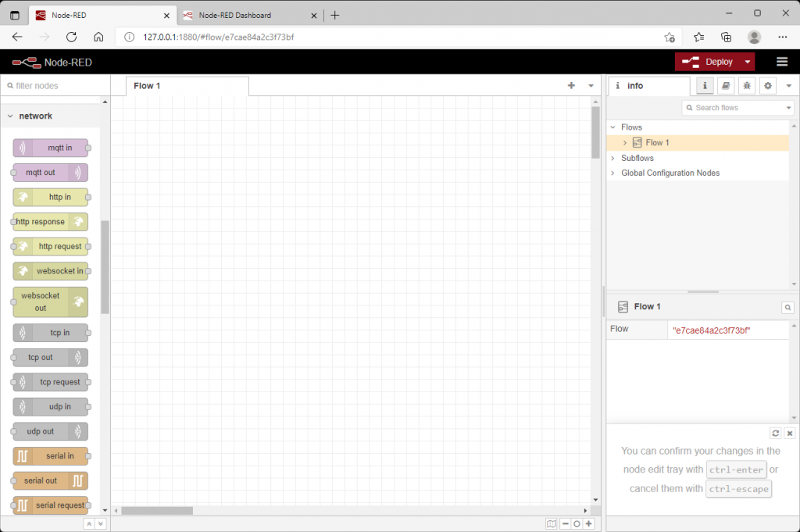800x532 pixels.
Task: Zoom in the workspace with plus button
Action: [589, 524]
